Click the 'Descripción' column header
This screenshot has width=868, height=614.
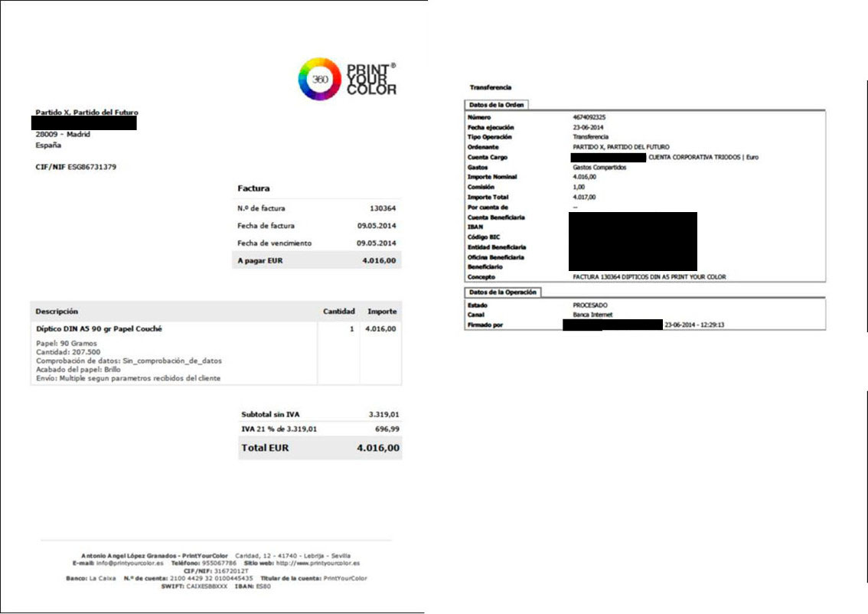tap(57, 311)
